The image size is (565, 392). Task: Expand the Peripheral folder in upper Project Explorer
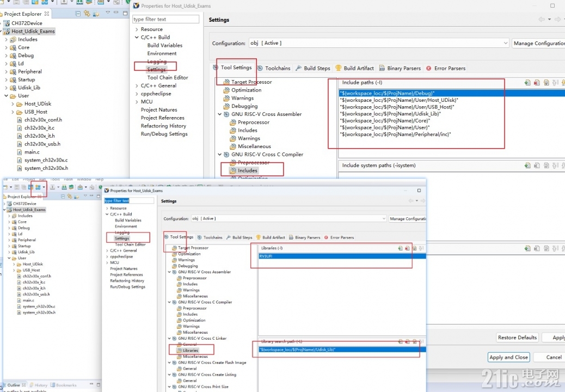pos(6,72)
